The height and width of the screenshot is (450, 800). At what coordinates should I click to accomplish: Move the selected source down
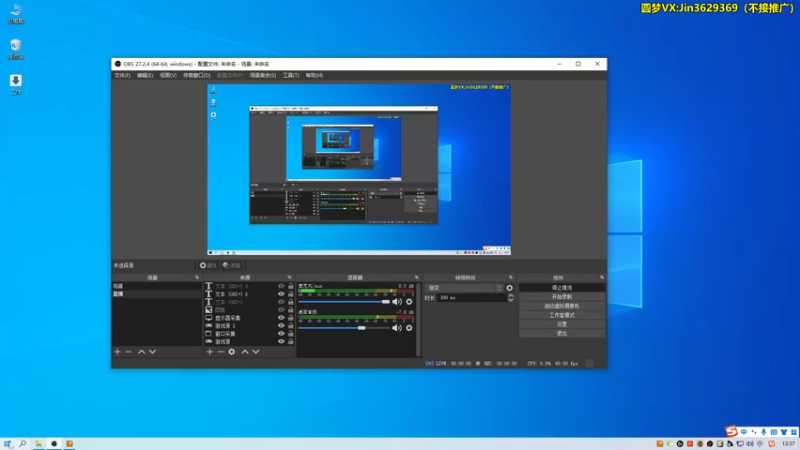[x=256, y=352]
